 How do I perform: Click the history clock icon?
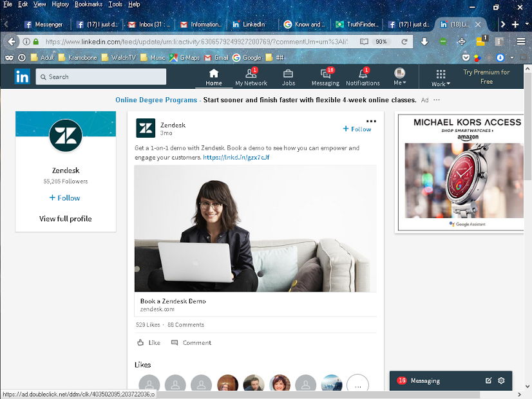pos(22,58)
